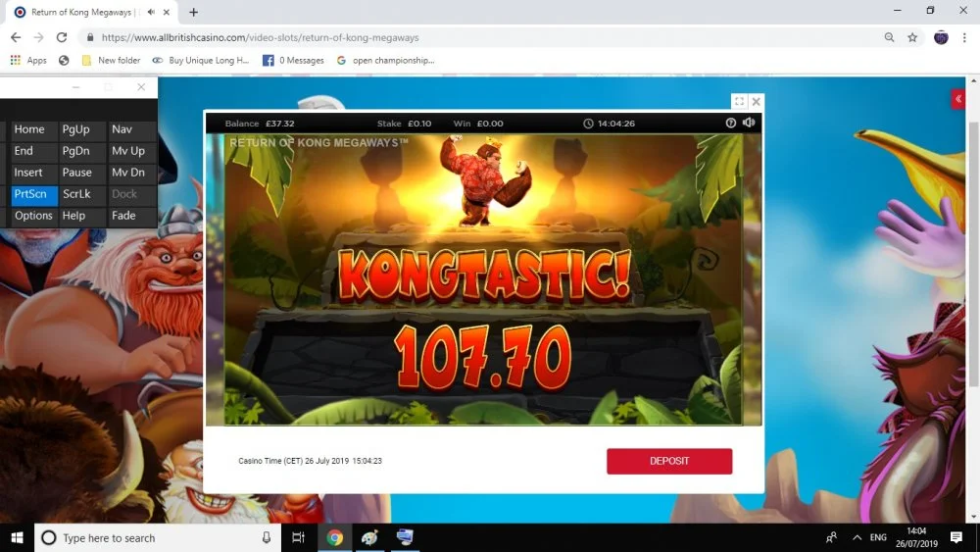Click the PrtScn key
Viewport: 980px width, 552px height.
(x=33, y=194)
